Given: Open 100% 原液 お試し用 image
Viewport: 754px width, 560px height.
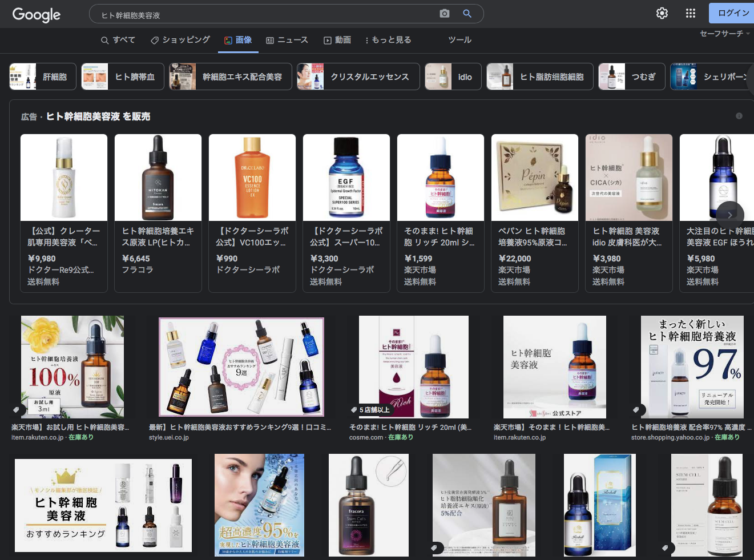Looking at the screenshot, I should point(72,367).
